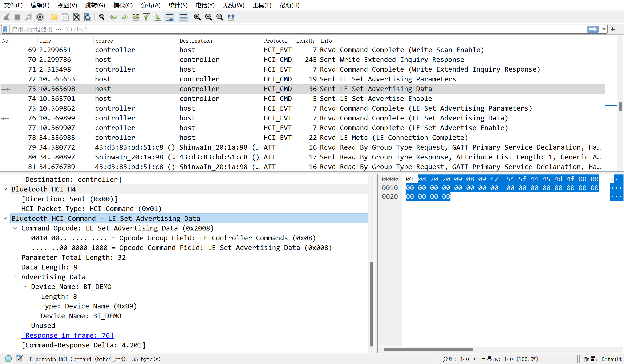Collapse Bluetooth HCI Command LE Set Advertising Data

click(5, 218)
